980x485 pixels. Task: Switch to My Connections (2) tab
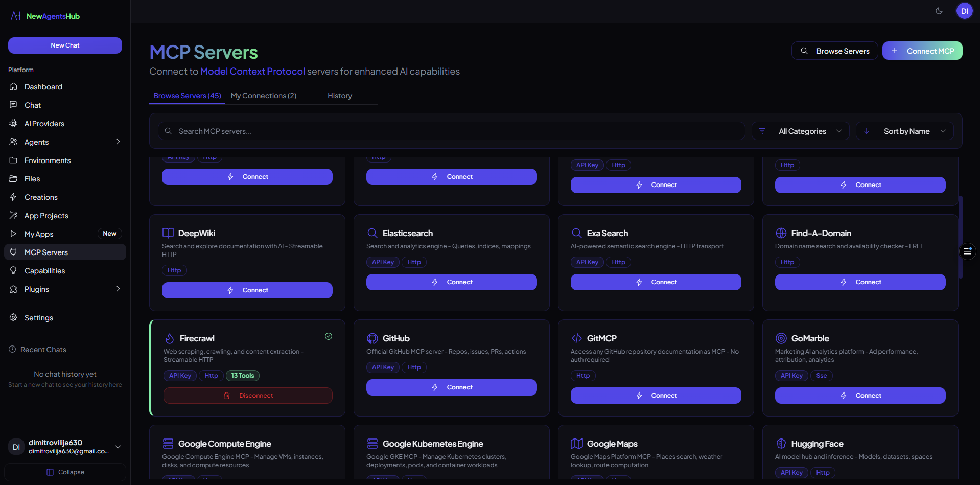click(x=264, y=96)
